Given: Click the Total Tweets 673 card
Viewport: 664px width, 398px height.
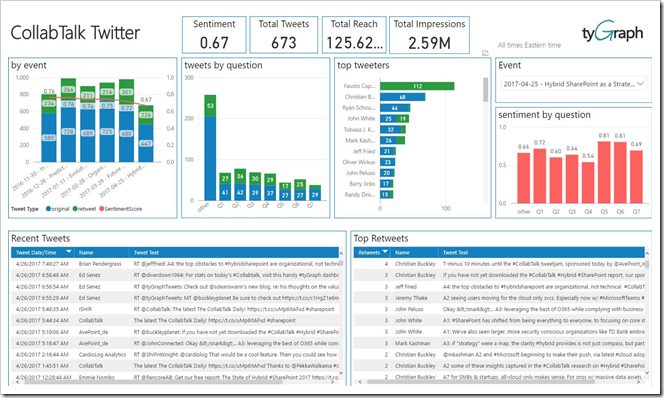Looking at the screenshot, I should coord(283,35).
